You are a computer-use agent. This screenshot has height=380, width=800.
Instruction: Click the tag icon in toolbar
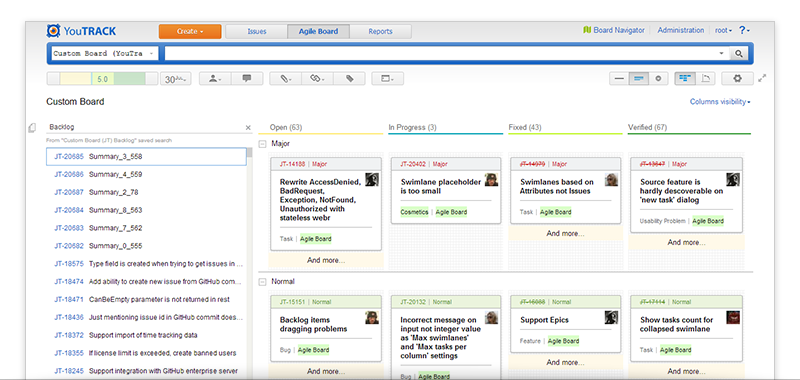coord(349,79)
